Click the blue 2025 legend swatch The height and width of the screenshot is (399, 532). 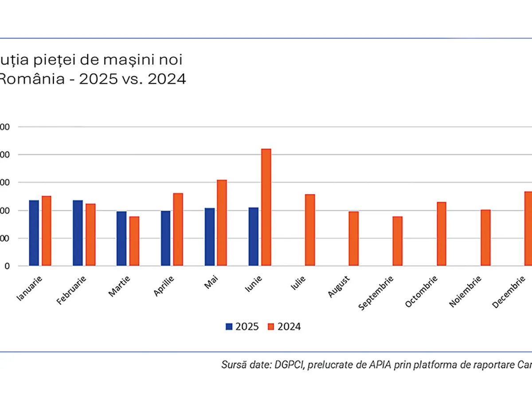click(229, 327)
